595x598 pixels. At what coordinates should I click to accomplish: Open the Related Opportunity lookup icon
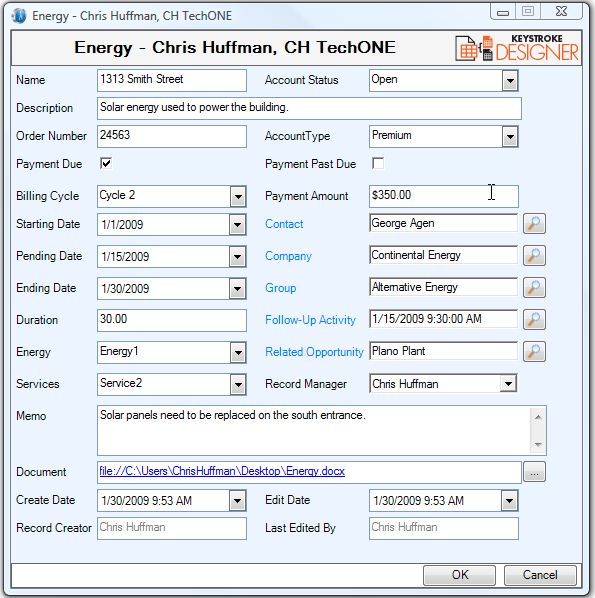click(x=534, y=352)
